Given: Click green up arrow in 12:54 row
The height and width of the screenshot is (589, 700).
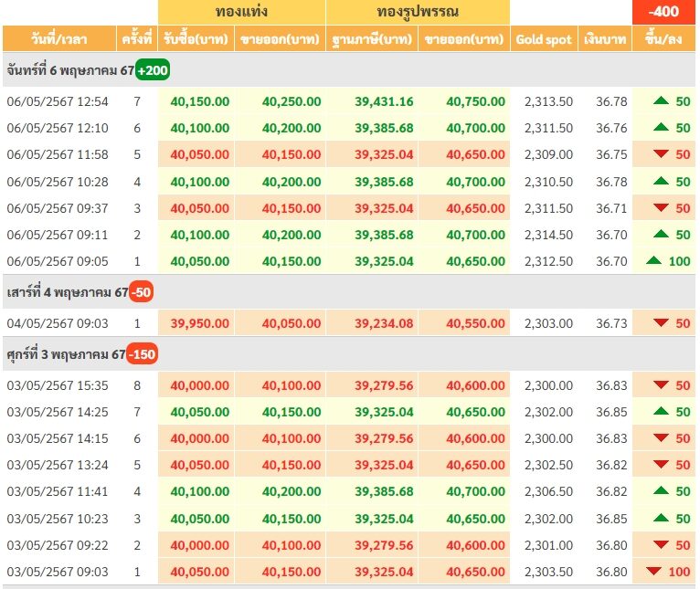Looking at the screenshot, I should [661, 100].
